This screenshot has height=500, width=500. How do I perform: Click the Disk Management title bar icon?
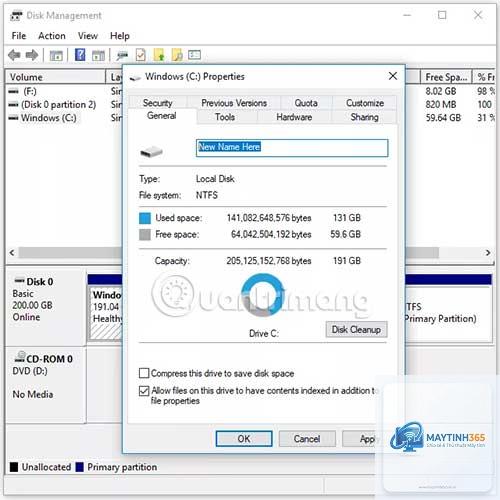(x=16, y=15)
